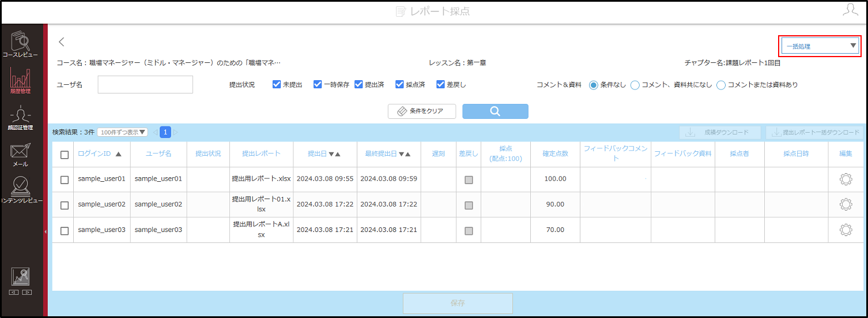
Task: Click the 成績ダウンロード button
Action: (x=720, y=133)
